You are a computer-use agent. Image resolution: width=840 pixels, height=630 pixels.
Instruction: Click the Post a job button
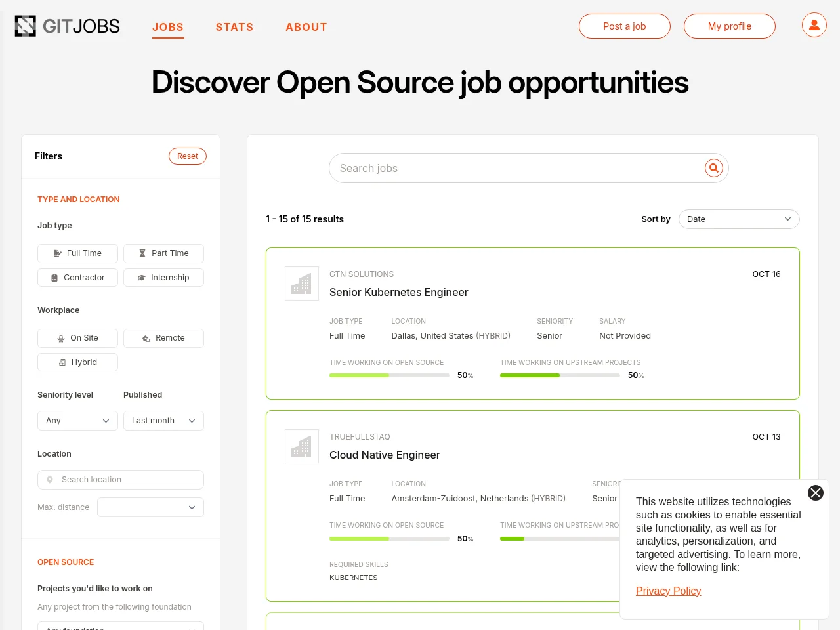[625, 26]
